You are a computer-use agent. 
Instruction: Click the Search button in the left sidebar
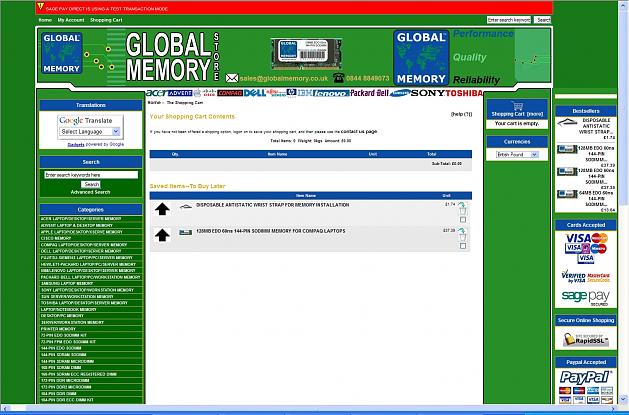91,184
